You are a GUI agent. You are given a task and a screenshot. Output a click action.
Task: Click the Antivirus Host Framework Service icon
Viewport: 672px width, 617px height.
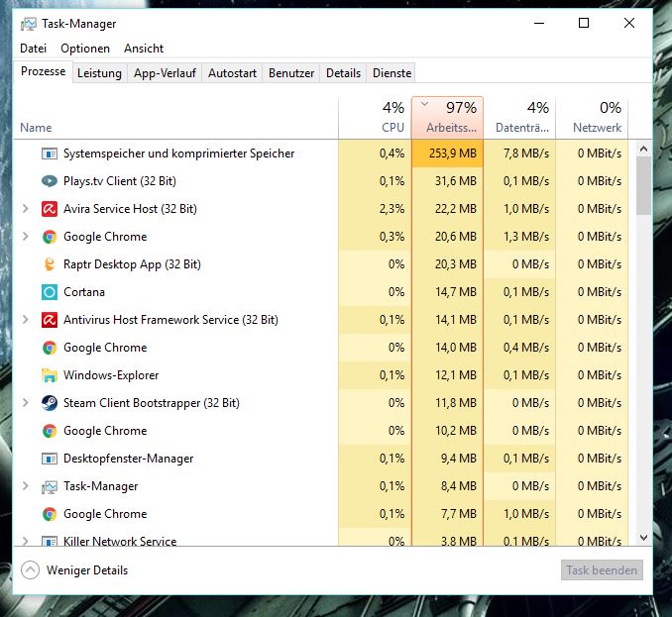50,320
